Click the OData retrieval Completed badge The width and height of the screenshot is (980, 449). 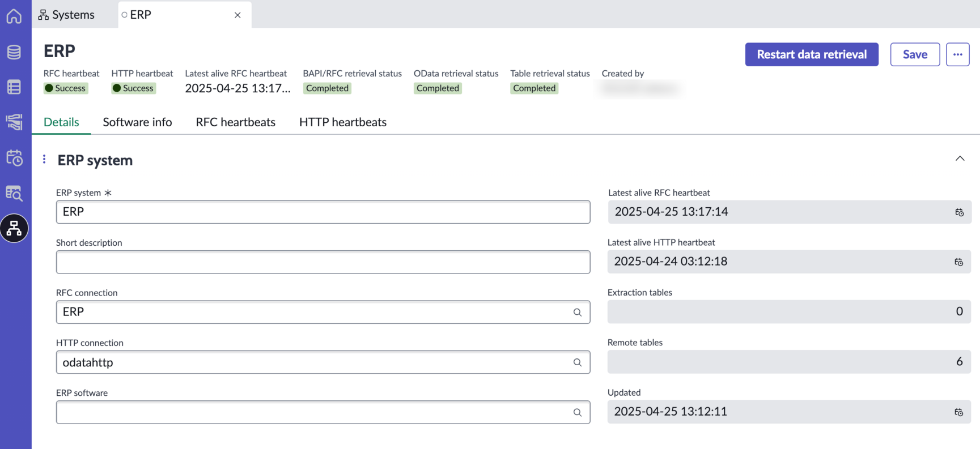(438, 88)
